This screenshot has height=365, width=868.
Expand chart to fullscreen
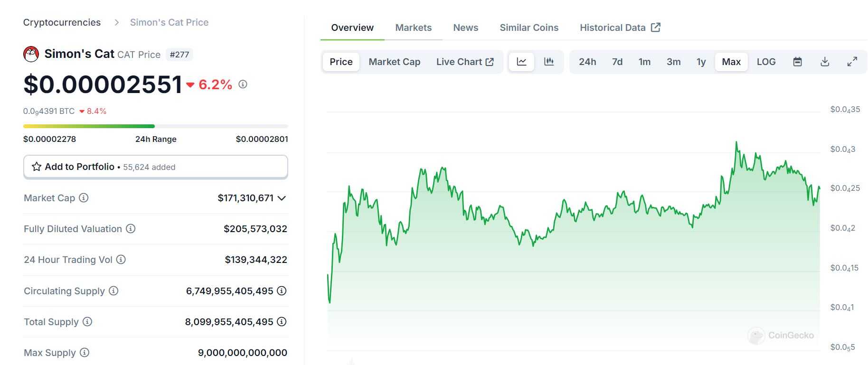click(852, 62)
